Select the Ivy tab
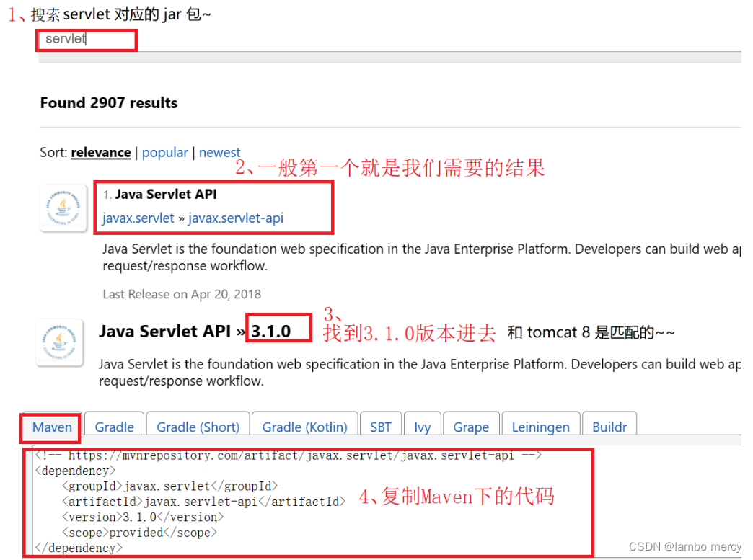 (x=423, y=427)
